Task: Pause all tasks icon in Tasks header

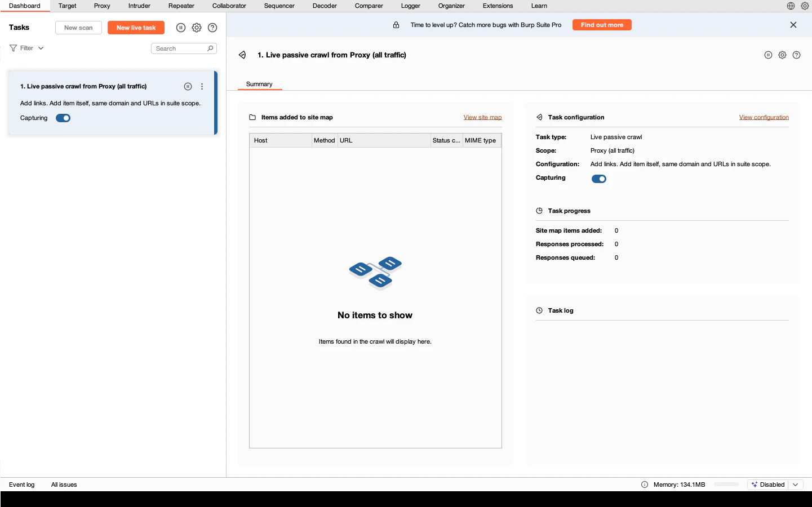Action: click(x=181, y=28)
